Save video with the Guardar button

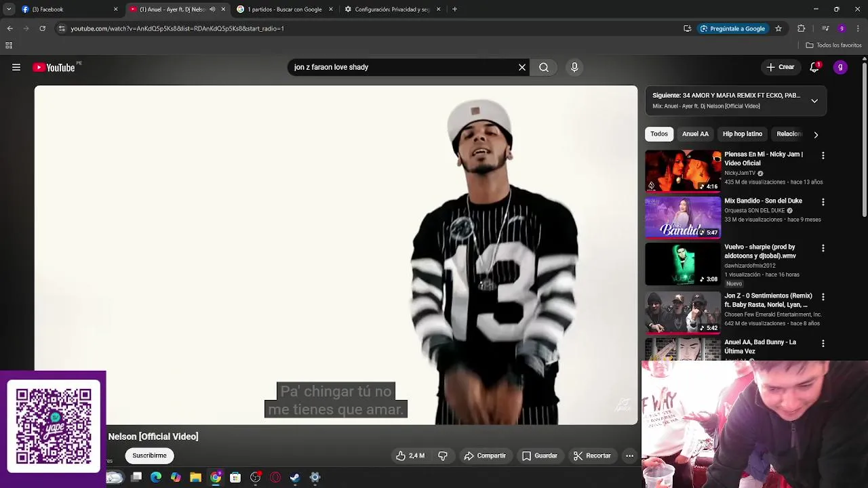pos(540,456)
